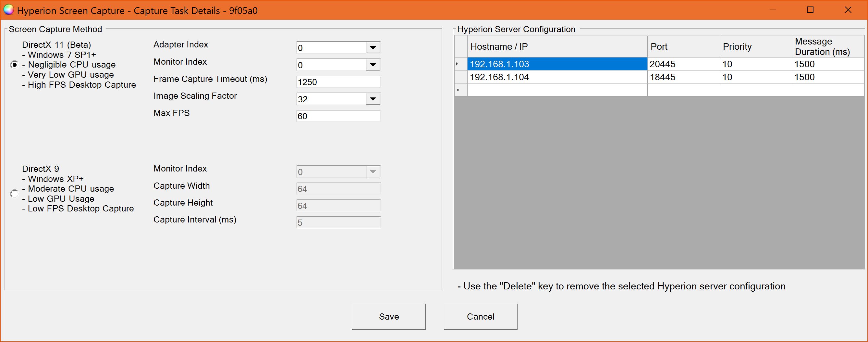This screenshot has width=868, height=342.
Task: Open the DirectX 11 Monitor Index dropdown
Action: click(x=373, y=65)
